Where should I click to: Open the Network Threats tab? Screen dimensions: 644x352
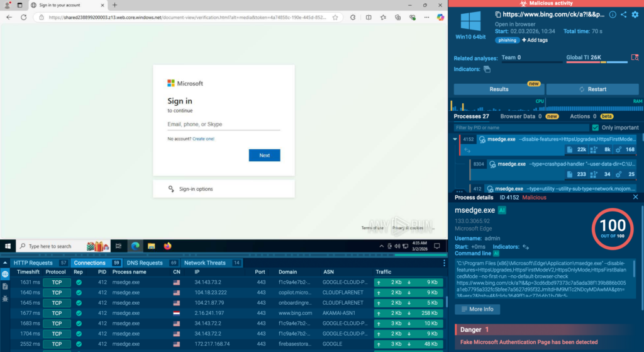click(212, 263)
